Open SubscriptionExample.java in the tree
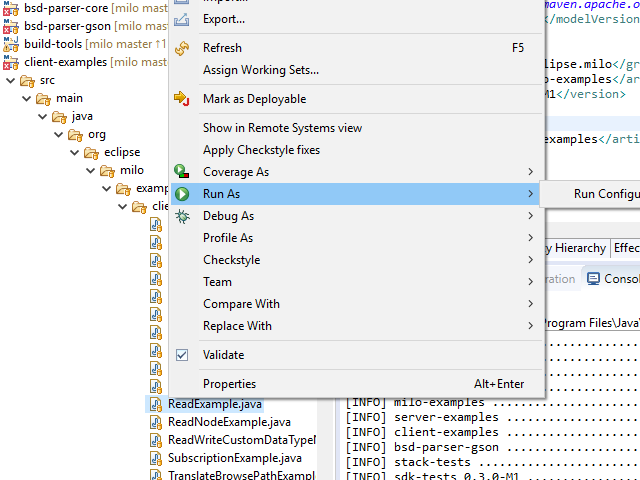Screen dimensions: 640x480 (x=234, y=458)
